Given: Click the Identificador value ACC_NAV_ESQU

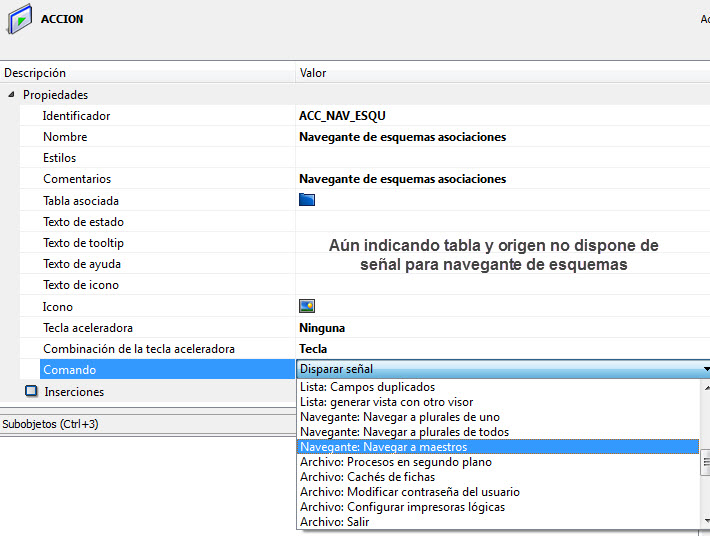Looking at the screenshot, I should coord(342,116).
